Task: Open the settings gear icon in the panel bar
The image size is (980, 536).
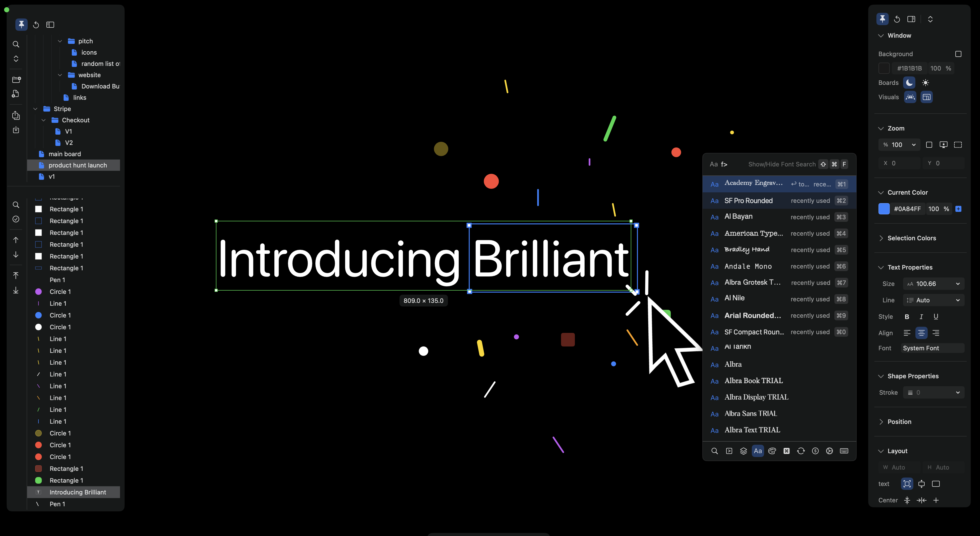Action: [829, 451]
